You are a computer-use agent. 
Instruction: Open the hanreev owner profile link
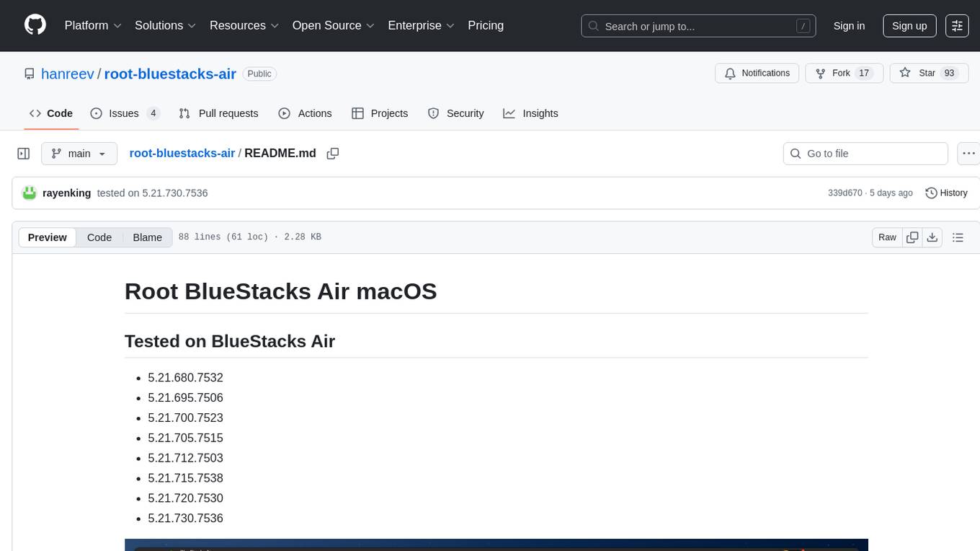(68, 74)
